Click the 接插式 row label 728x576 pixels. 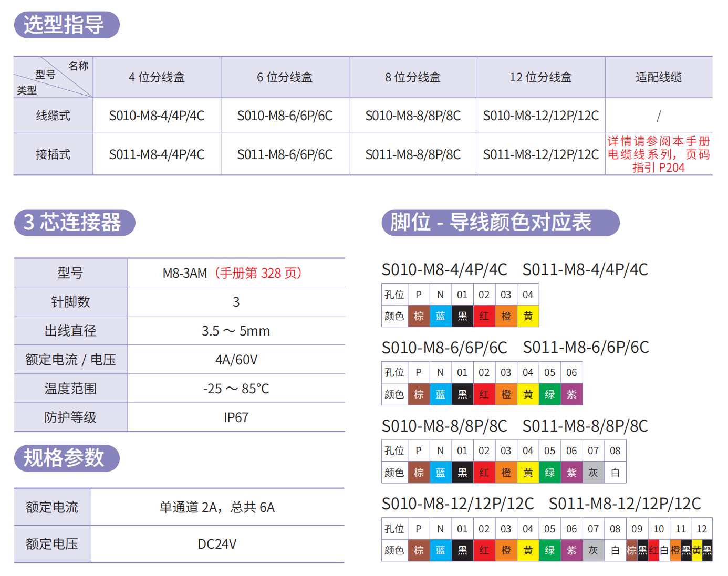[53, 154]
